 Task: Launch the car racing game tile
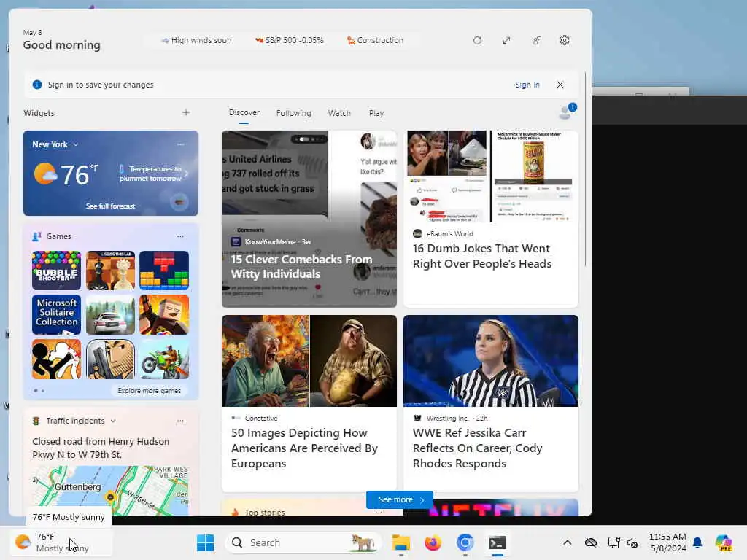[x=111, y=314]
